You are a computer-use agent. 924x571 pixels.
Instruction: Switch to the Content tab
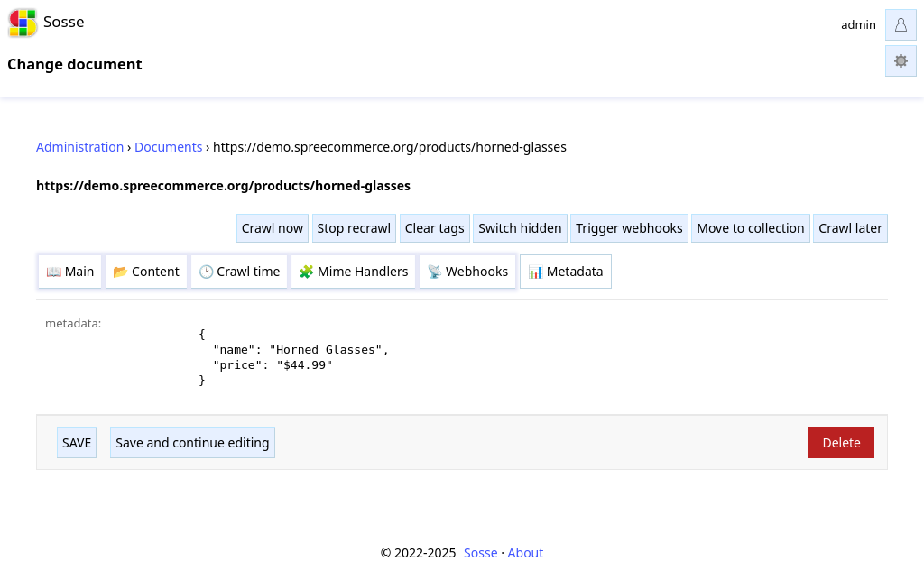(x=146, y=272)
